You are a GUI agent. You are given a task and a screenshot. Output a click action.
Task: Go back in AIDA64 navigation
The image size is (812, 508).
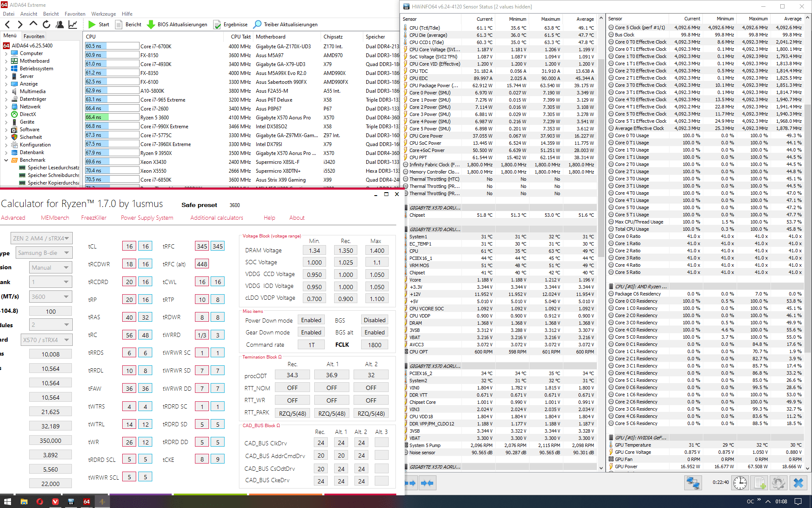click(x=7, y=25)
